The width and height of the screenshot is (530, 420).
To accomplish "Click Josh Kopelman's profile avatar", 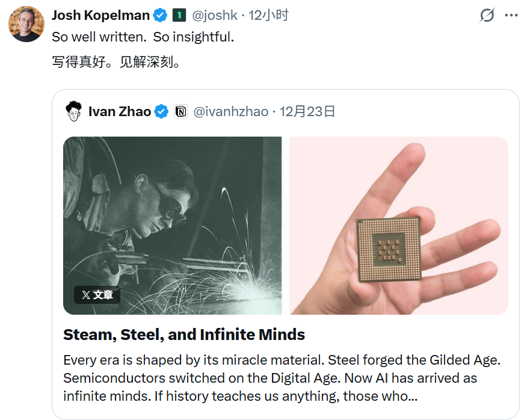I will click(26, 24).
